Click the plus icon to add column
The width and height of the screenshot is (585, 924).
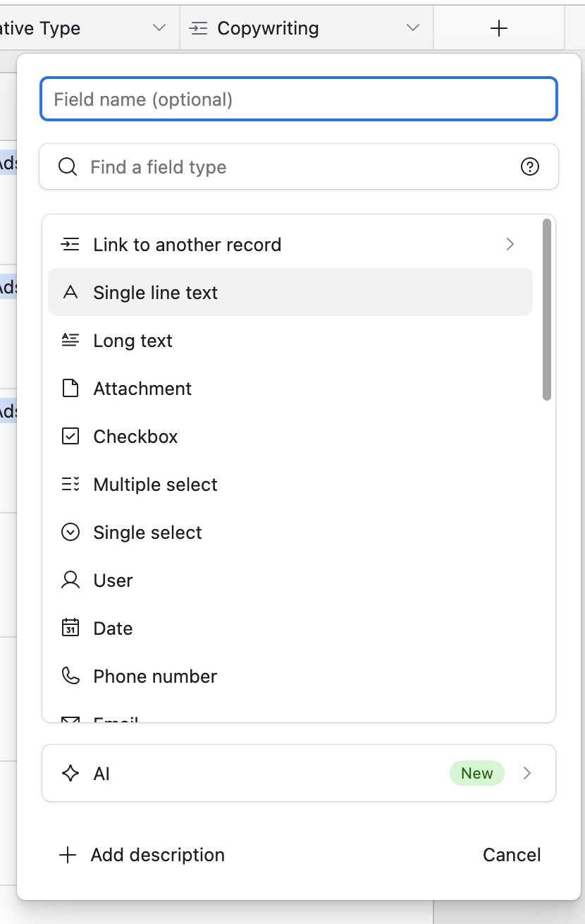(498, 28)
